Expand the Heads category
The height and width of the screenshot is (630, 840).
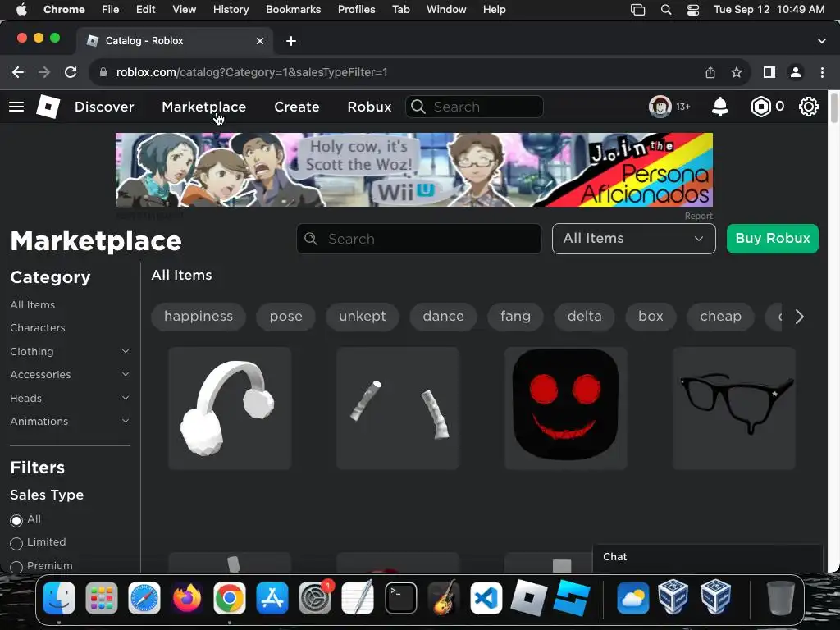[x=126, y=398]
